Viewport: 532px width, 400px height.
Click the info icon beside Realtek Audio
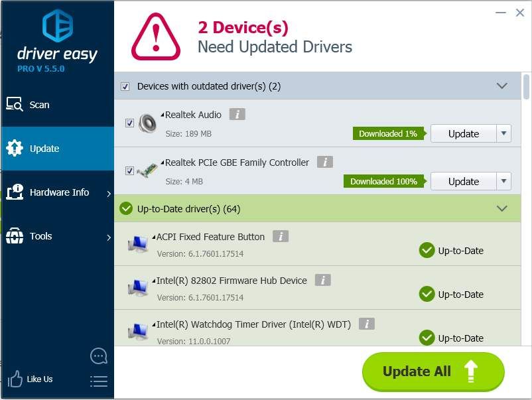pos(237,114)
